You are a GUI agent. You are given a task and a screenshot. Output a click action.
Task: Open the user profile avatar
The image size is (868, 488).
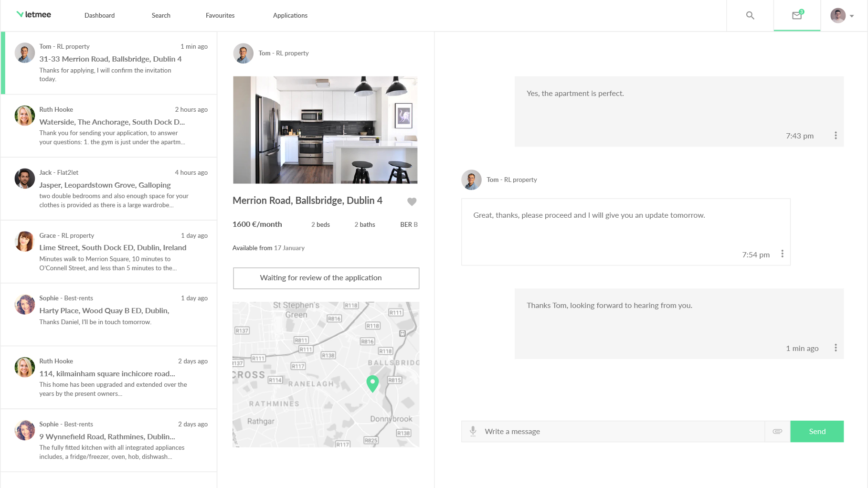pyautogui.click(x=838, y=15)
